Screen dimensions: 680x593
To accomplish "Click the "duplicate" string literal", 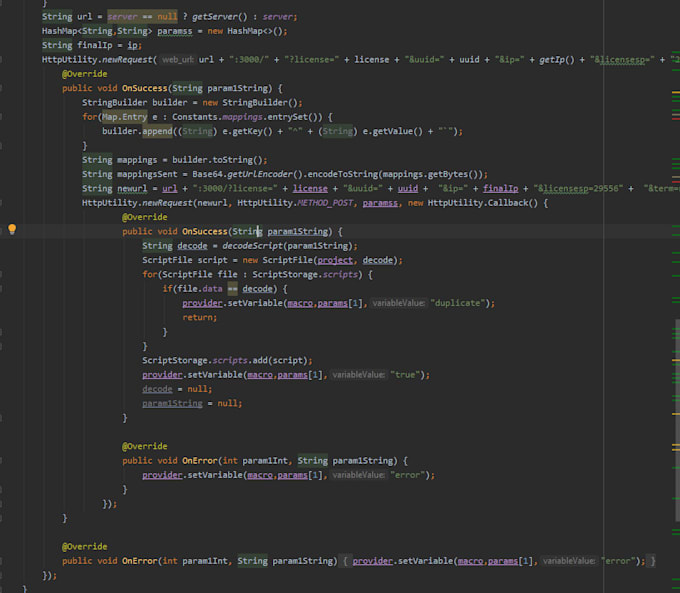I will pyautogui.click(x=457, y=303).
